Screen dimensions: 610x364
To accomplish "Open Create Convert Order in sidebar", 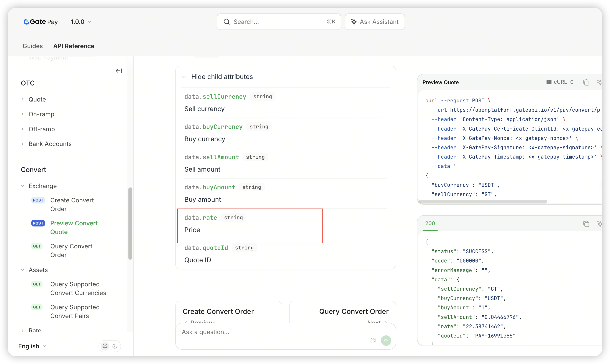I will click(x=72, y=205).
